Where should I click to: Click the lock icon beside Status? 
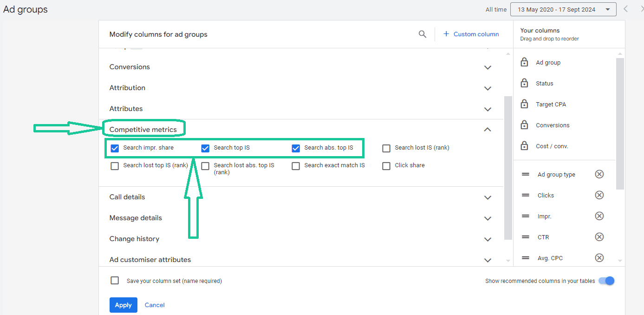(524, 83)
